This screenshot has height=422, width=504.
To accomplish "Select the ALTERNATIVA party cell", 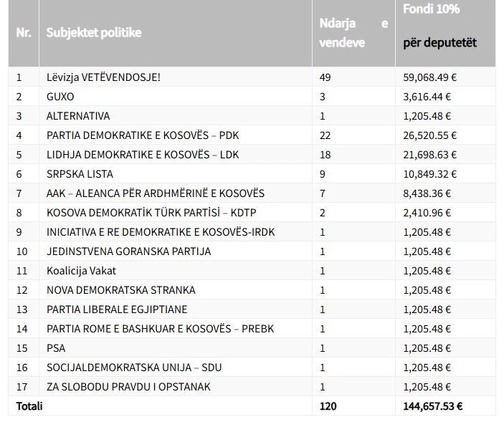I will coord(78,116).
